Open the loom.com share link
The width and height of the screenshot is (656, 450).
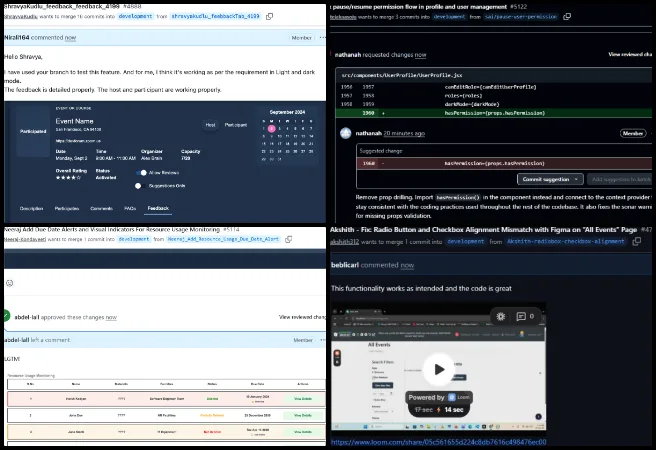pyautogui.click(x=438, y=442)
